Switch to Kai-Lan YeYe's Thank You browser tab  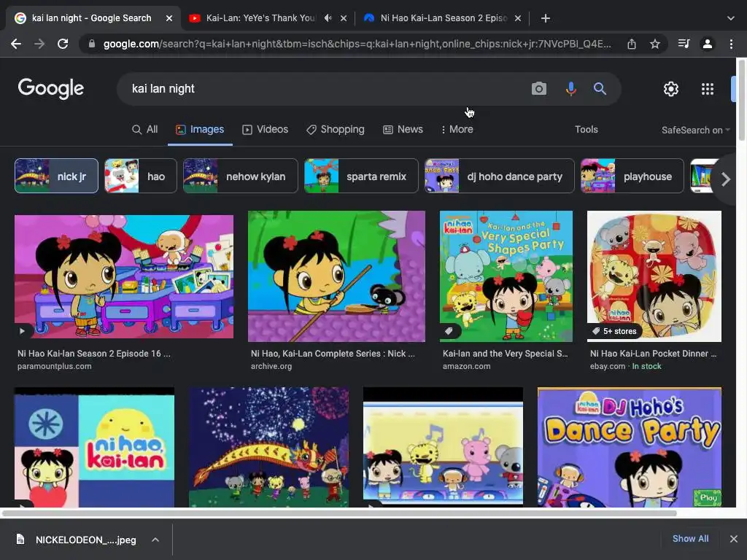260,18
